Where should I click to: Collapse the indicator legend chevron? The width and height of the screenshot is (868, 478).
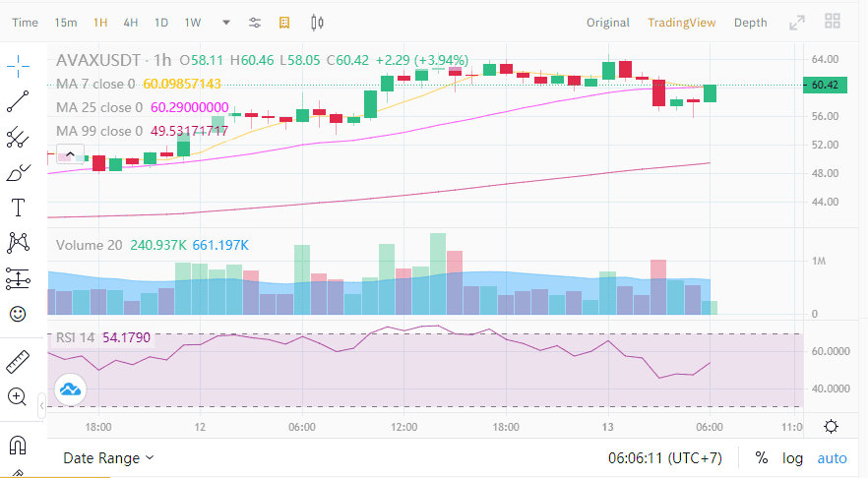70,154
